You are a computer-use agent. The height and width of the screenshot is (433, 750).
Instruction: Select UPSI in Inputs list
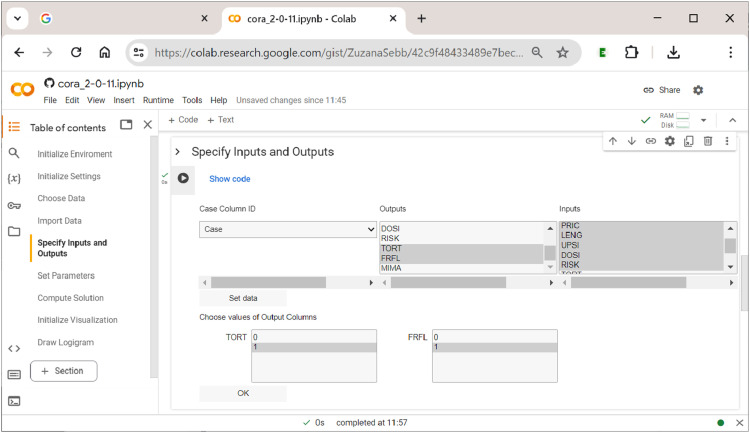(641, 245)
